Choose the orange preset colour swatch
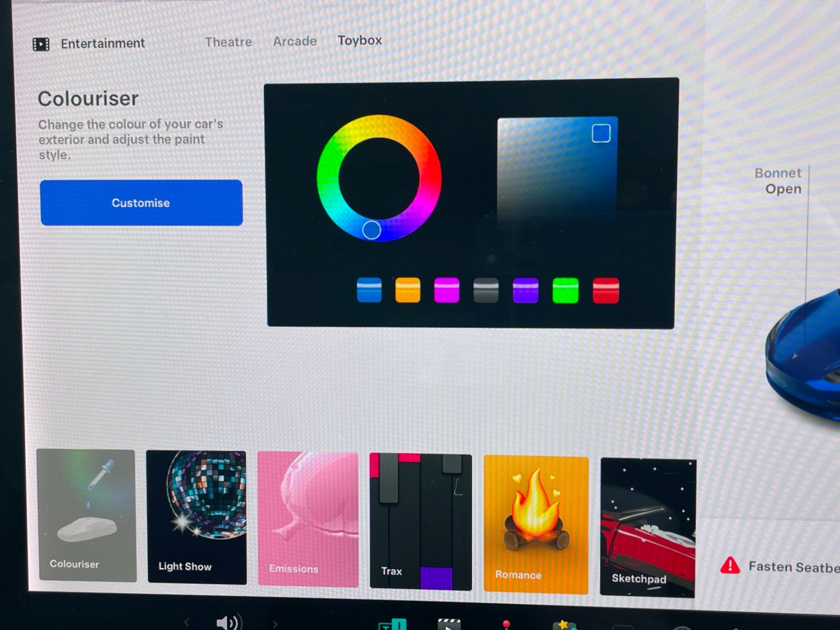The height and width of the screenshot is (630, 840). pos(408,290)
